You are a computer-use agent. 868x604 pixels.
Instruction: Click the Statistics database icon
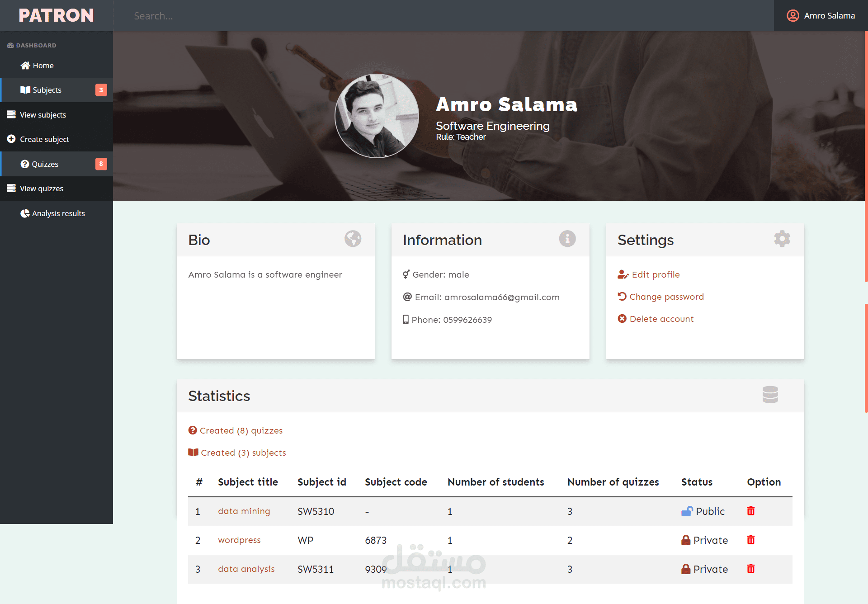click(x=770, y=395)
